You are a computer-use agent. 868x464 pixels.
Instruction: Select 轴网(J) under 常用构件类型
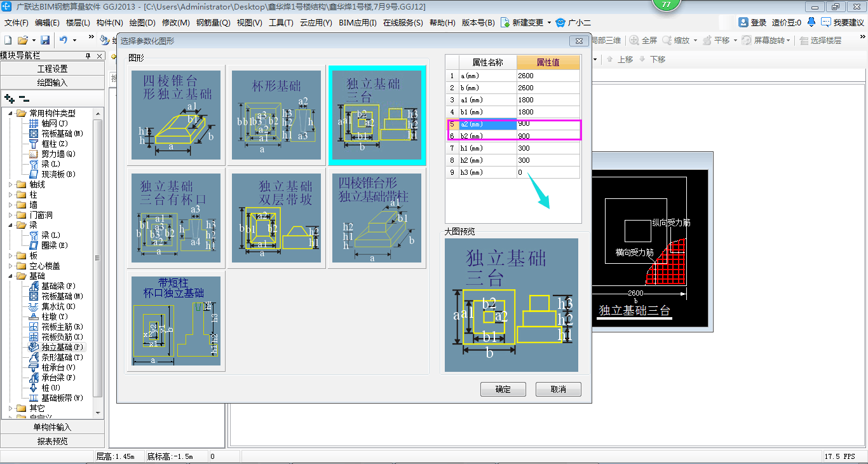(55, 123)
